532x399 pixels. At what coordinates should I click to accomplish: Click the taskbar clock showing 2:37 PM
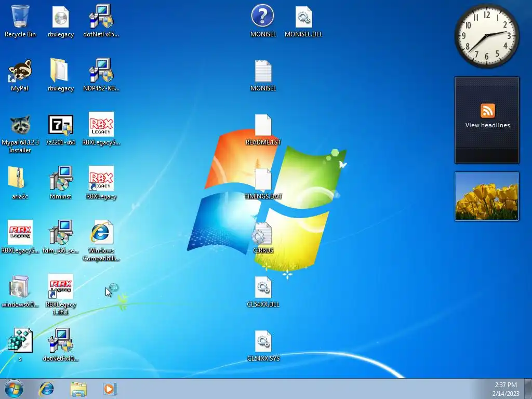click(506, 389)
